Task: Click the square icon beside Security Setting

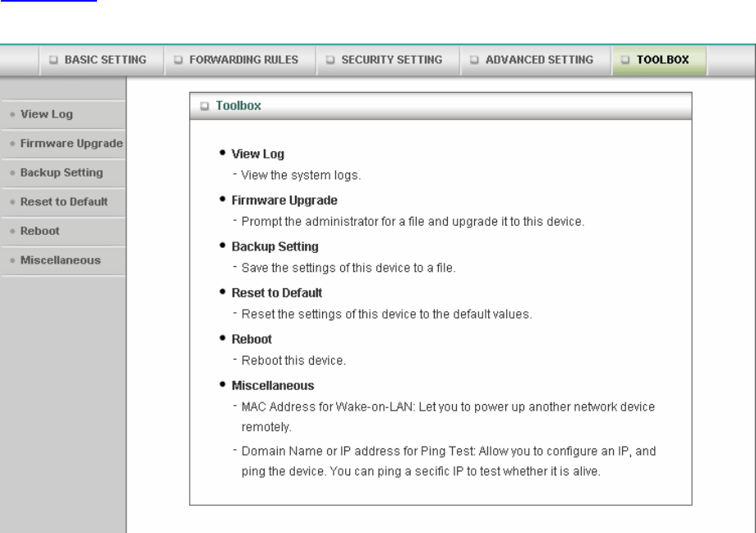Action: pos(330,60)
